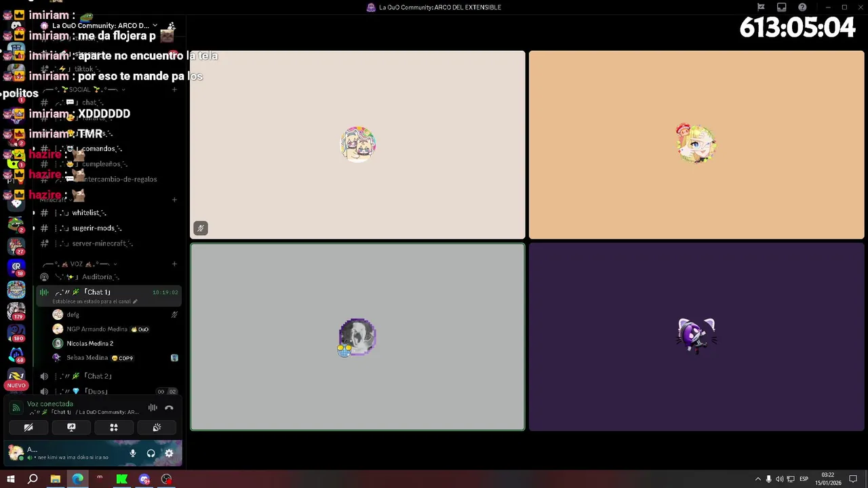The height and width of the screenshot is (488, 868).
Task: Add a channel to the Minecraft category
Action: [x=174, y=200]
